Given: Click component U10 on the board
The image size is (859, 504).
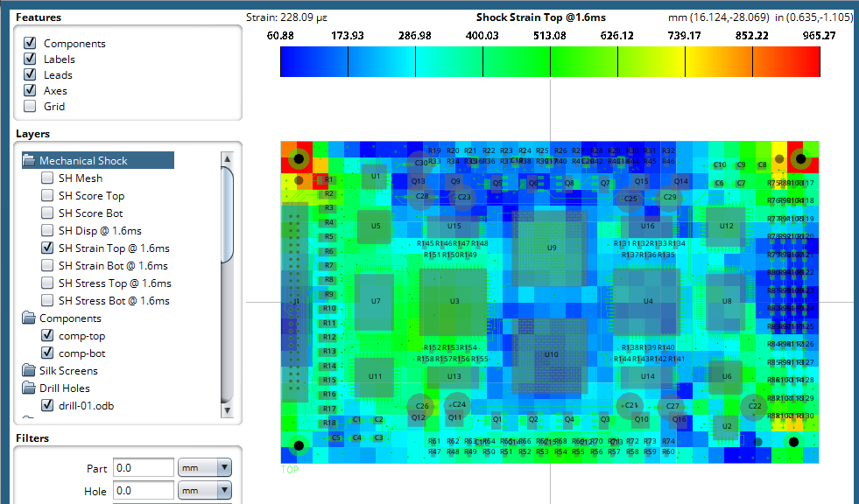Looking at the screenshot, I should 552,354.
